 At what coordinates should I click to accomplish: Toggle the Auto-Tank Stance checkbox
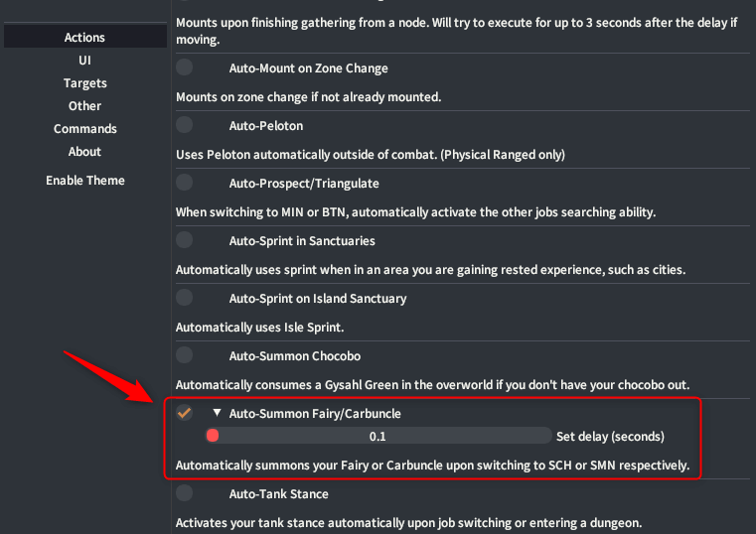click(185, 493)
